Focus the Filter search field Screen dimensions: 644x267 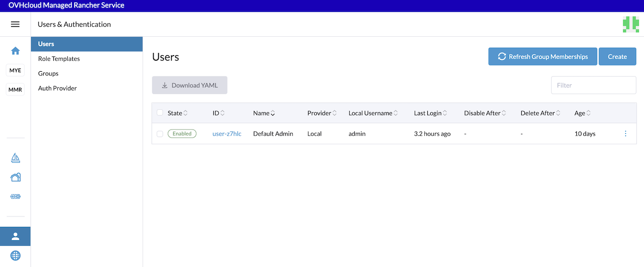click(x=593, y=85)
